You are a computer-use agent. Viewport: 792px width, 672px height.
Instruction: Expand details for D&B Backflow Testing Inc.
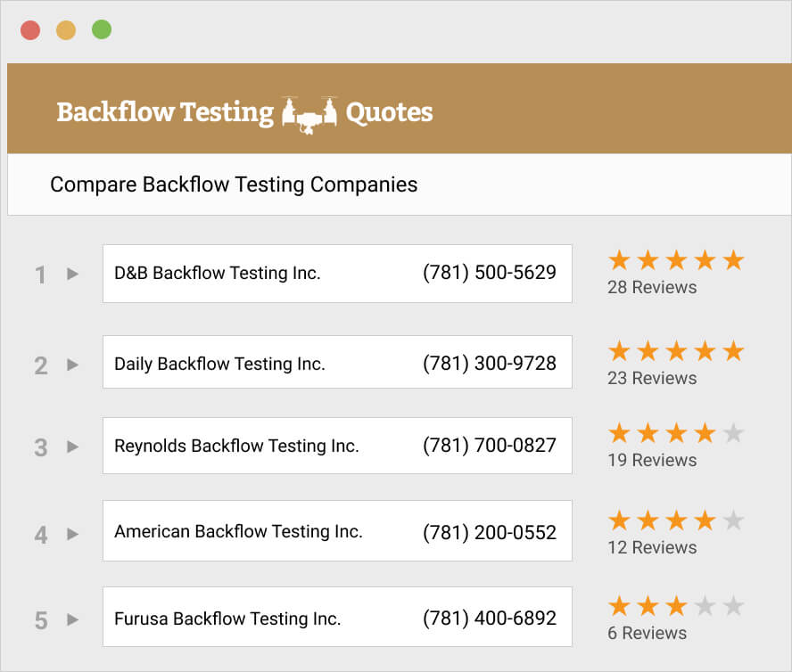(x=70, y=275)
